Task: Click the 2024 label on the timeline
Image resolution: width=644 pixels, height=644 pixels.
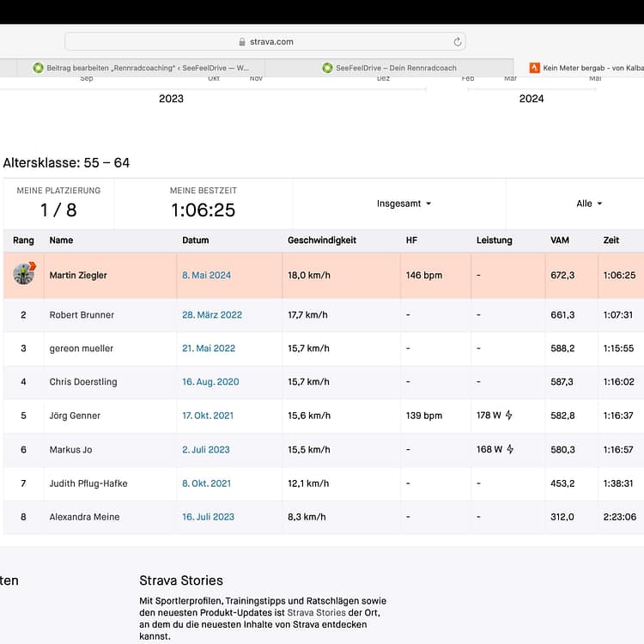Action: [x=531, y=99]
